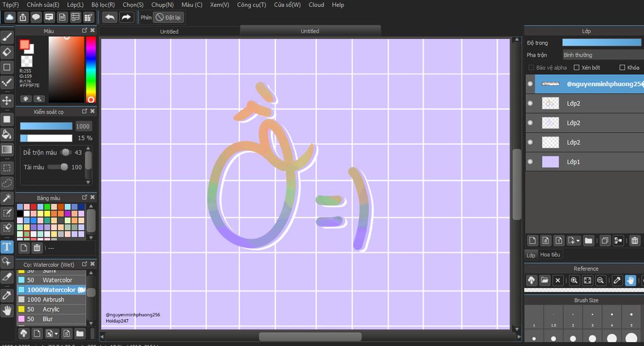
Task: Click the speech bubble icon in top toolbar
Action: click(x=36, y=17)
